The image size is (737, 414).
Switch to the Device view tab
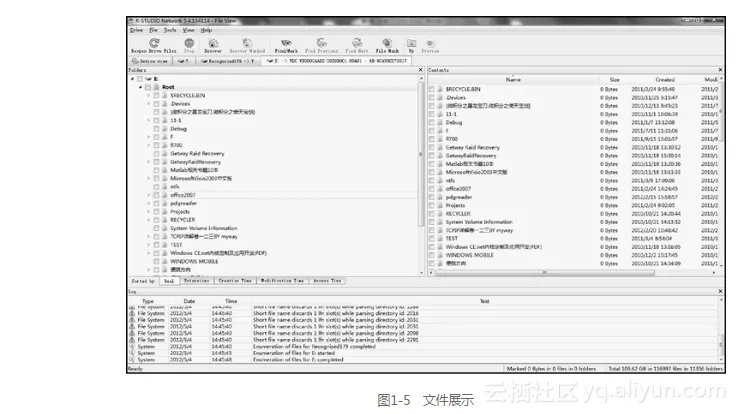(149, 61)
